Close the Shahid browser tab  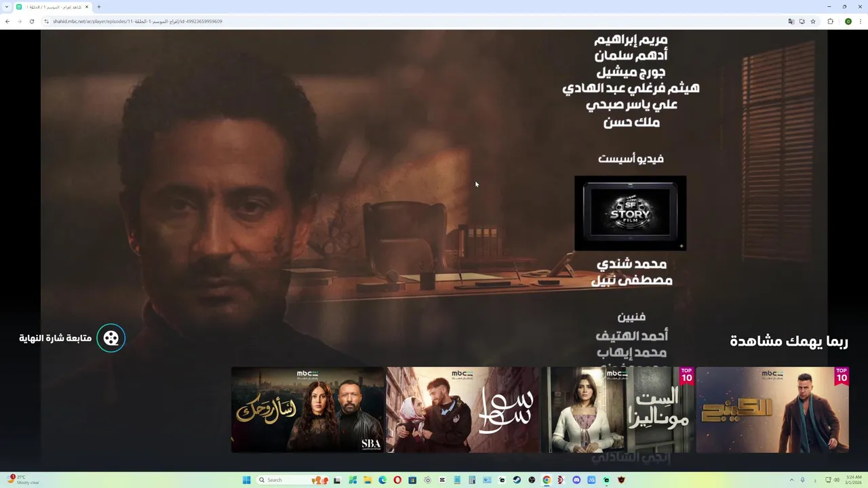[x=87, y=7]
